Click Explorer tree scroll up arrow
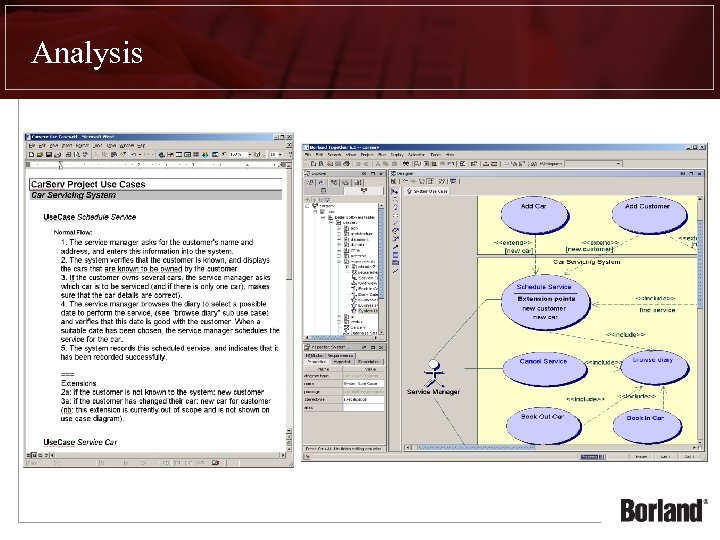This screenshot has height=540, width=720. pyautogui.click(x=381, y=205)
